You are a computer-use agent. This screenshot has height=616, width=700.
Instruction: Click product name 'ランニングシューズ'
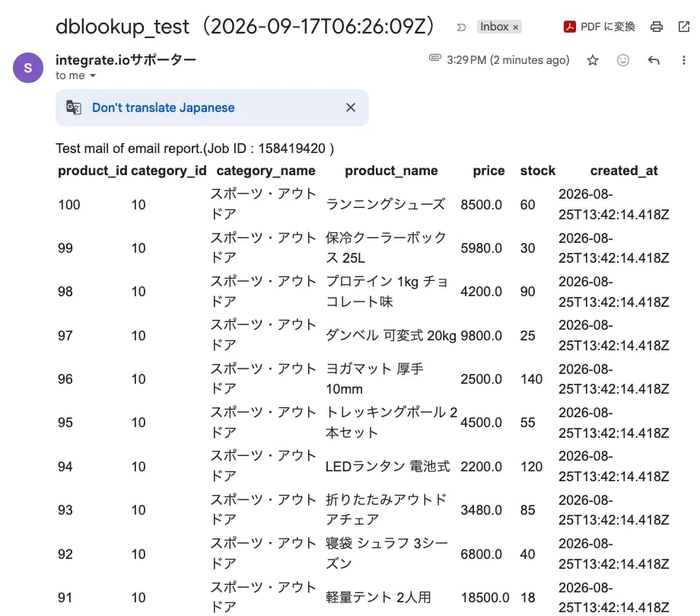[385, 204]
